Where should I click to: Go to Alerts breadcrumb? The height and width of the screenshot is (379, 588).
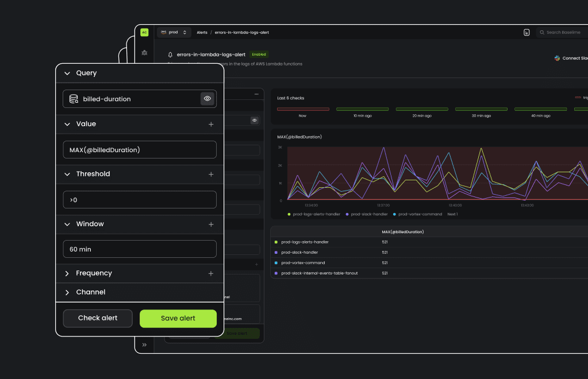(202, 33)
